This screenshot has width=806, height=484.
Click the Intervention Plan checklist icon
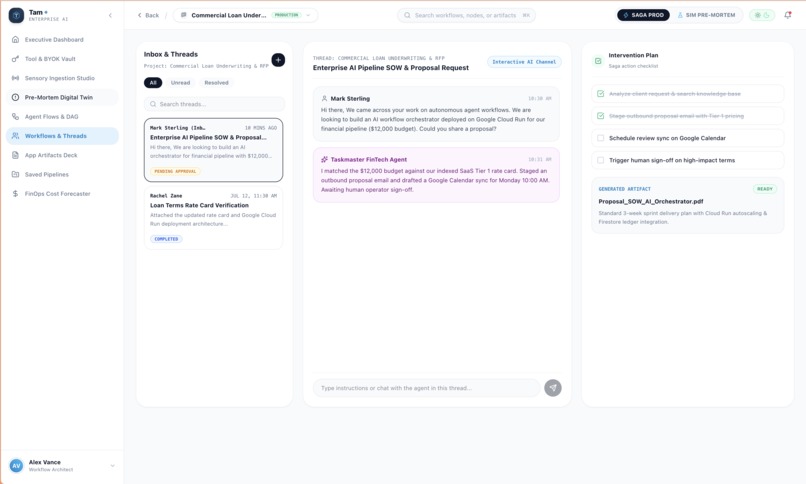click(x=598, y=61)
